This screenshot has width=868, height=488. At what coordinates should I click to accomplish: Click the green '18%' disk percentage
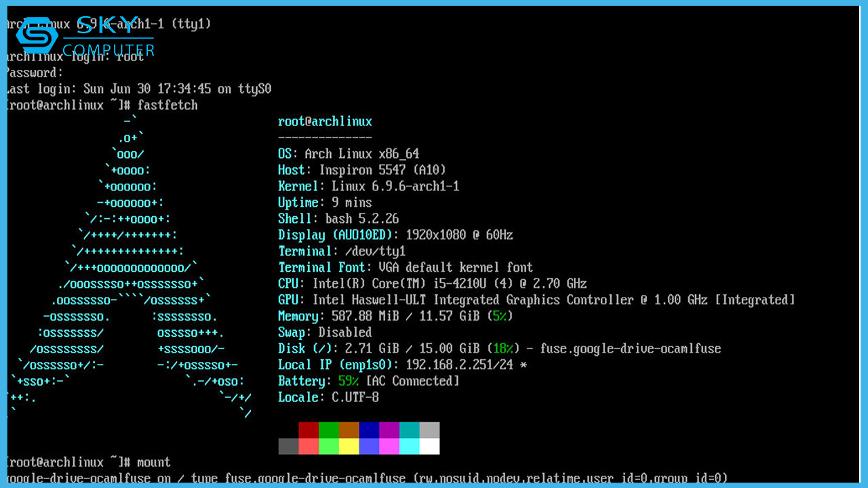(503, 349)
